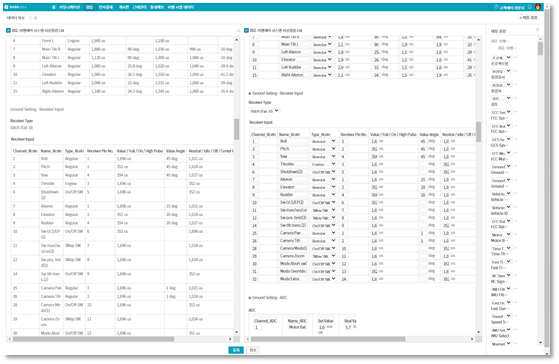Image resolution: width=559 pixels, height=364 pixels.
Task: Collapse Ground Setting - ADC section marker
Action: click(x=250, y=298)
